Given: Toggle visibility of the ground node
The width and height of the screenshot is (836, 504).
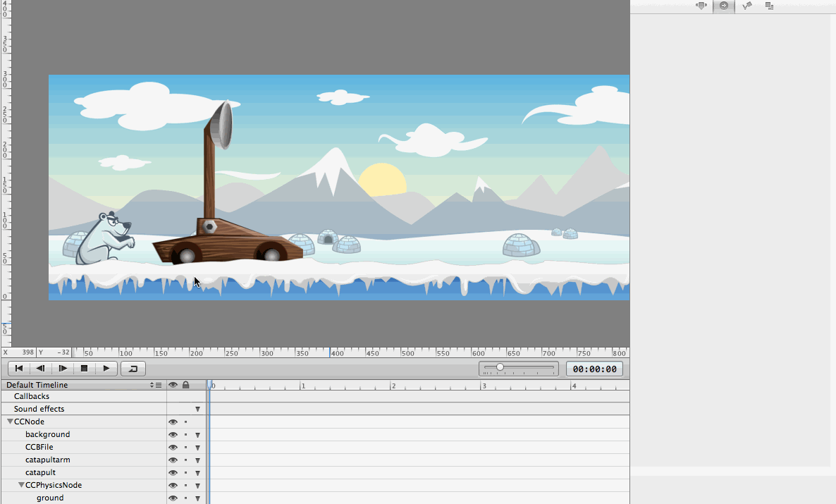Looking at the screenshot, I should [x=173, y=498].
